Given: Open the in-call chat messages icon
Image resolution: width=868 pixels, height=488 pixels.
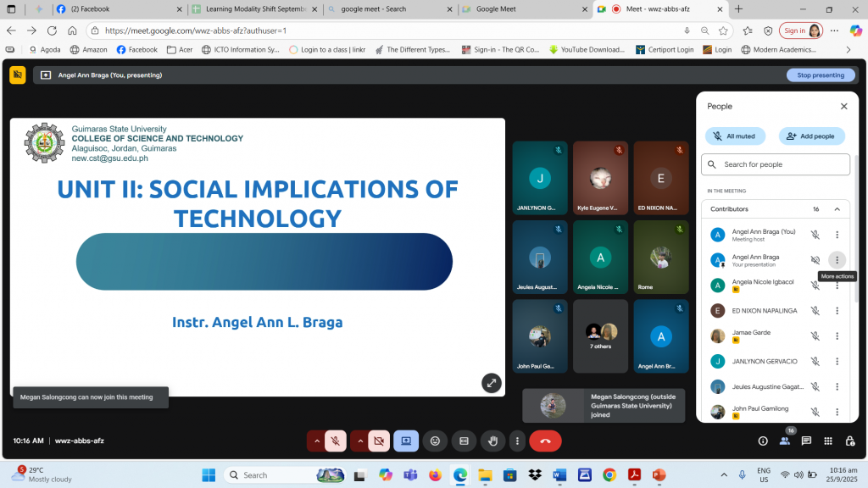Looking at the screenshot, I should pyautogui.click(x=806, y=441).
